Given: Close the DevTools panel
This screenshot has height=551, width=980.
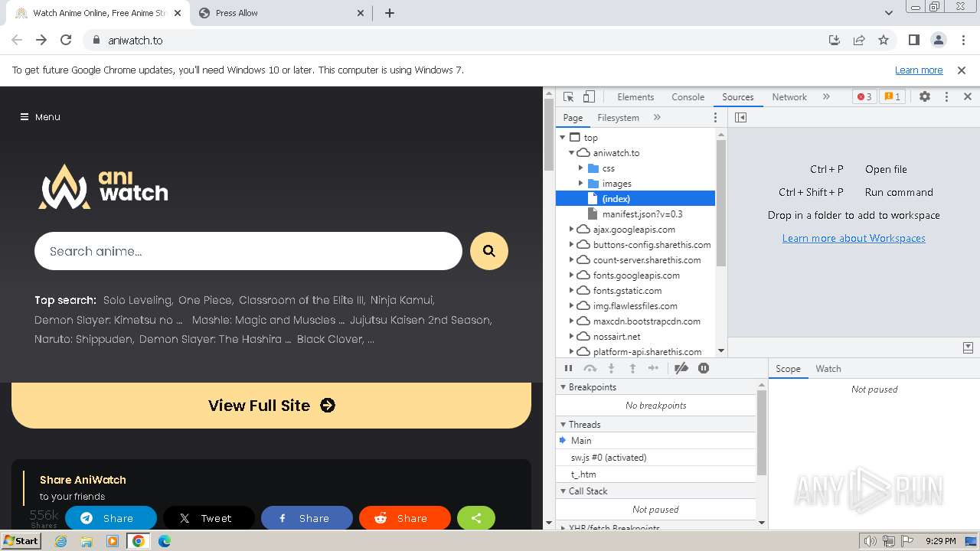Looking at the screenshot, I should pos(968,97).
